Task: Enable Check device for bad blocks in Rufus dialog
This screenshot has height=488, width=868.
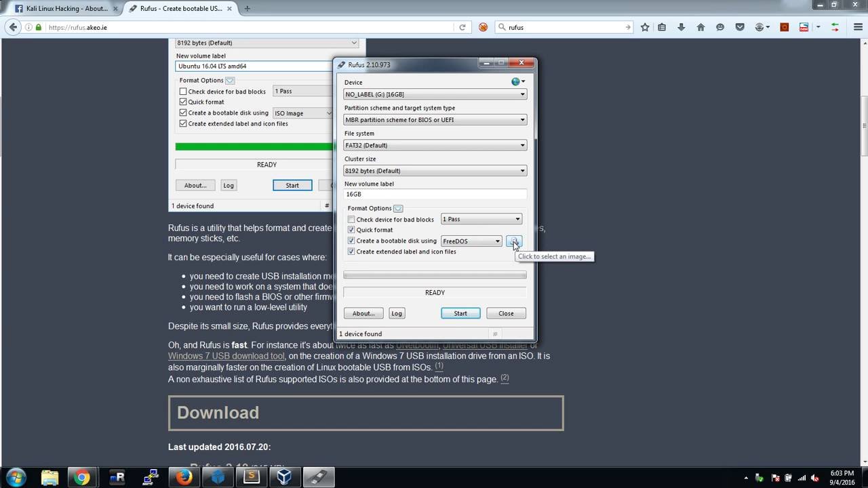Action: click(x=351, y=220)
